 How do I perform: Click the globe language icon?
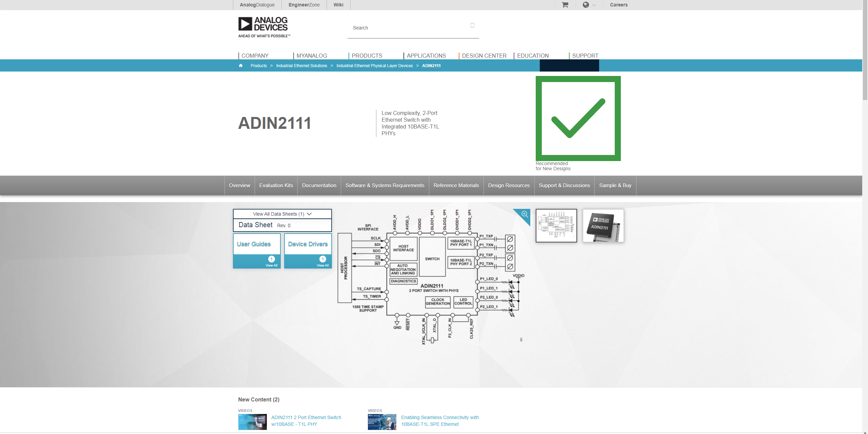click(x=586, y=5)
